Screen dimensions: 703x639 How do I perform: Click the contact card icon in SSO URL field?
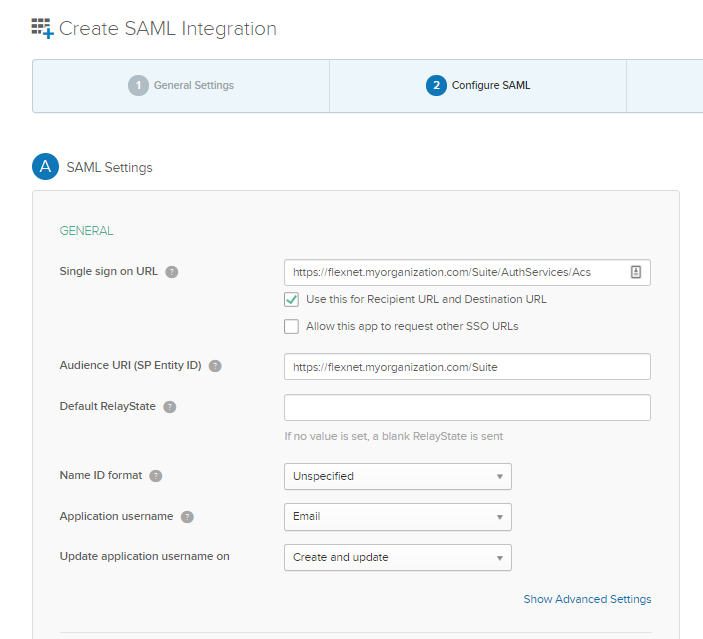pyautogui.click(x=636, y=272)
